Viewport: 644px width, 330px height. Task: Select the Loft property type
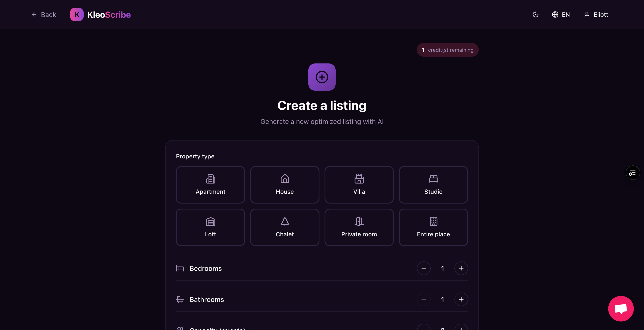click(210, 227)
